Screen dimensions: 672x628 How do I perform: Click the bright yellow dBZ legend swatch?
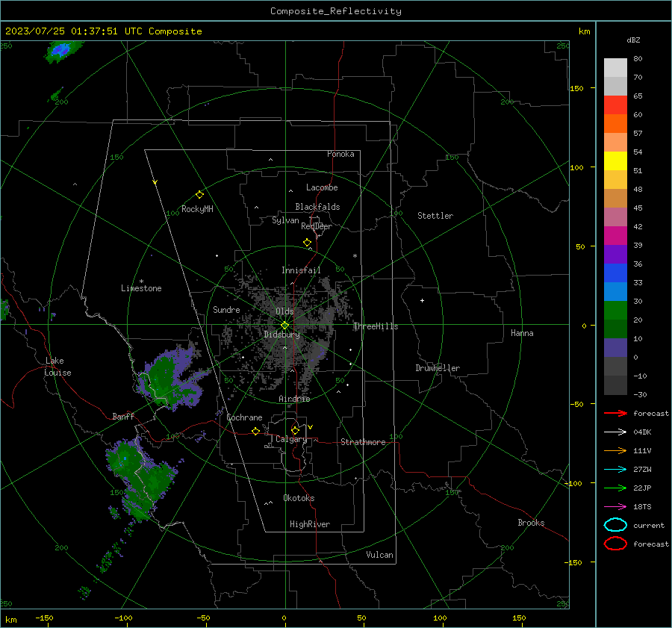click(615, 161)
